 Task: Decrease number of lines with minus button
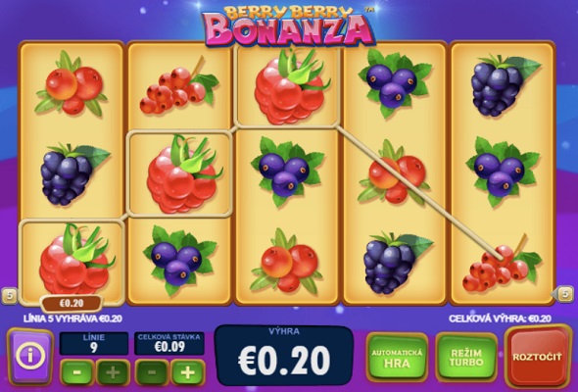click(x=77, y=372)
